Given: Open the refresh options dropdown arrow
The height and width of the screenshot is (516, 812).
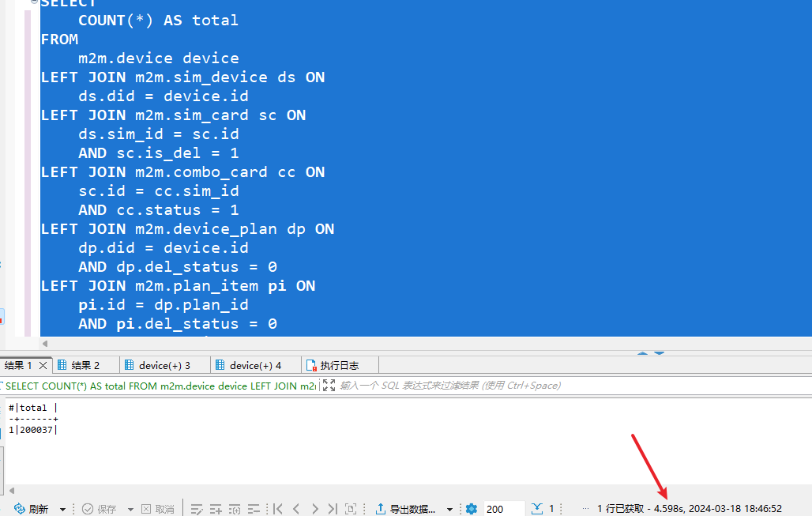Looking at the screenshot, I should click(x=63, y=509).
